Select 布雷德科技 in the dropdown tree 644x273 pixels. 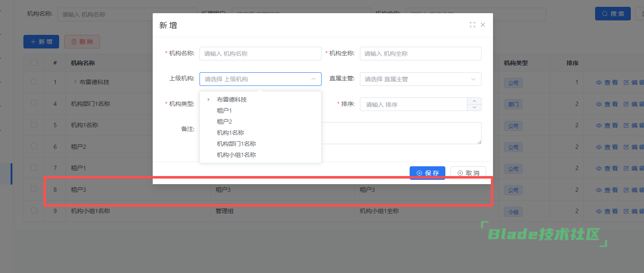pyautogui.click(x=232, y=100)
